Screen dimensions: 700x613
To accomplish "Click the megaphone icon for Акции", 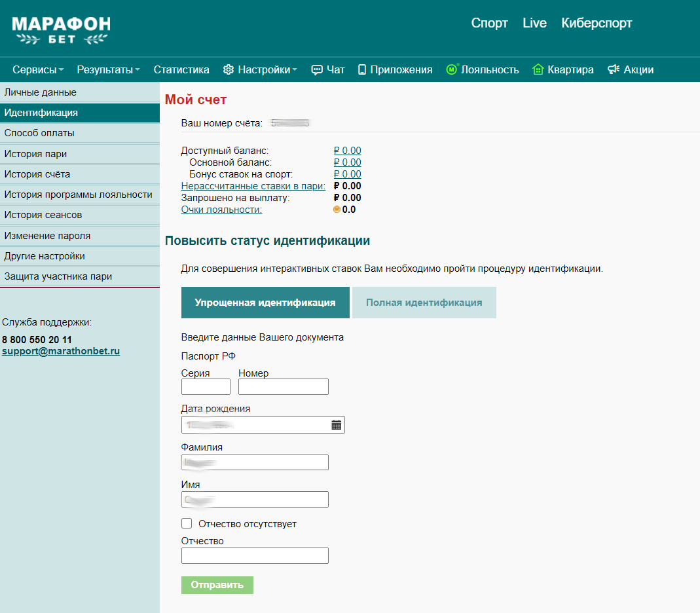I will (x=614, y=69).
